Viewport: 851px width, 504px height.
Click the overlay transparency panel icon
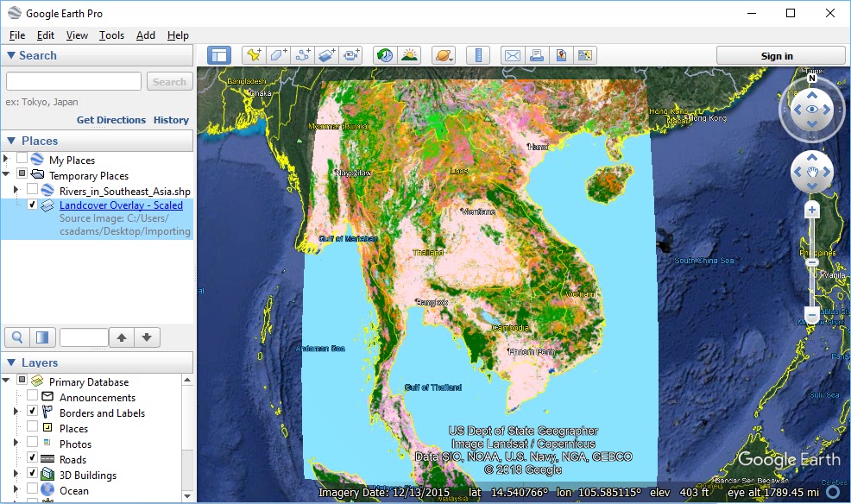[41, 337]
